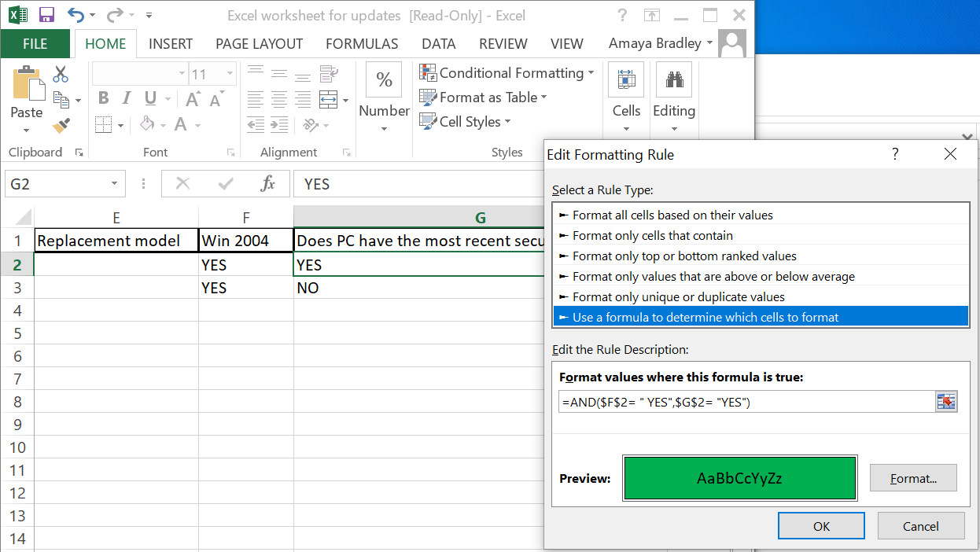Viewport: 980px width, 552px height.
Task: Switch to the PAGE LAYOUT tab
Action: coord(259,44)
